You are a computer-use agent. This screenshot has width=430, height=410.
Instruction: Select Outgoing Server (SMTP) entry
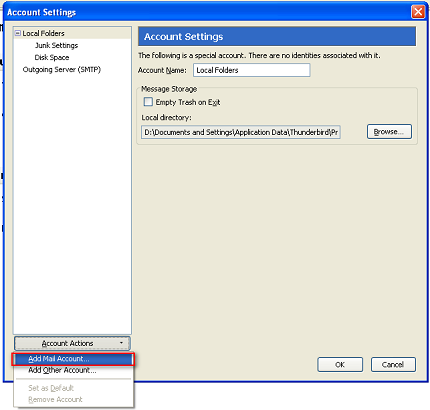pos(62,69)
